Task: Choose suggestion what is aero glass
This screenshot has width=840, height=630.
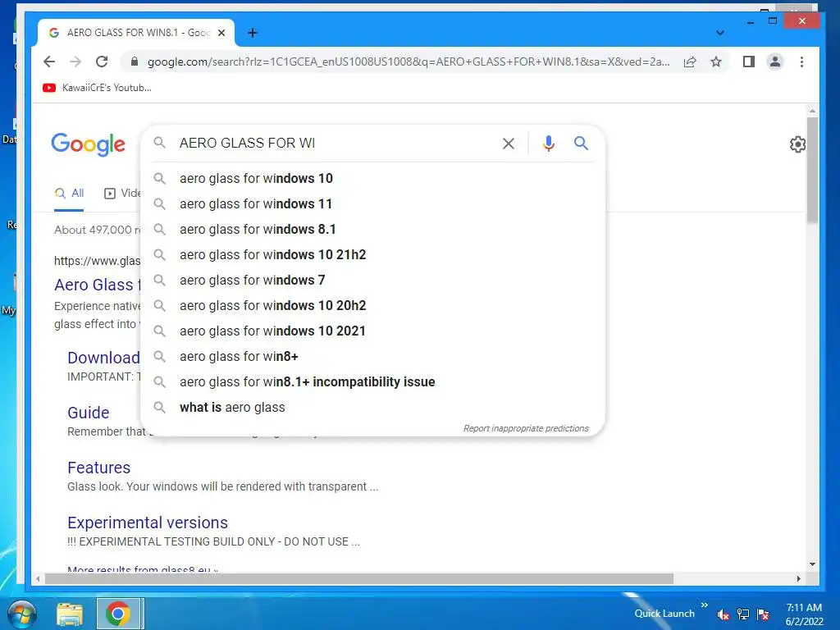Action: (373, 407)
